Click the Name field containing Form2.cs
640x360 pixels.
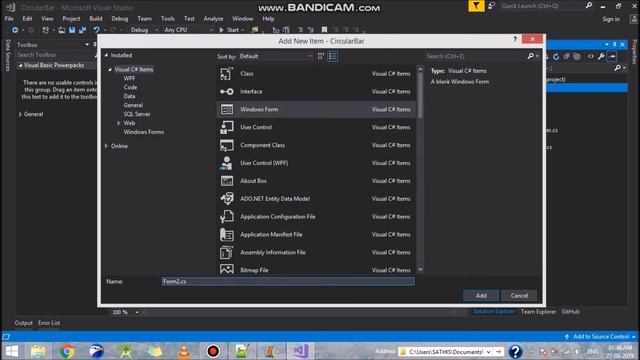pyautogui.click(x=288, y=282)
